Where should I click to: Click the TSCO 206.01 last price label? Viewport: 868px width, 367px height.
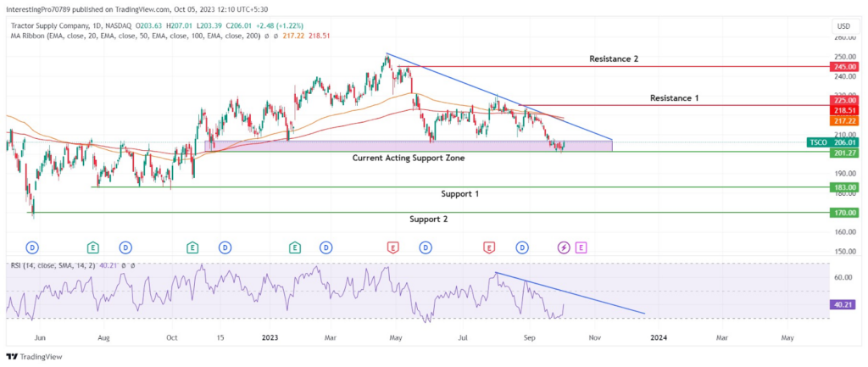tap(832, 142)
